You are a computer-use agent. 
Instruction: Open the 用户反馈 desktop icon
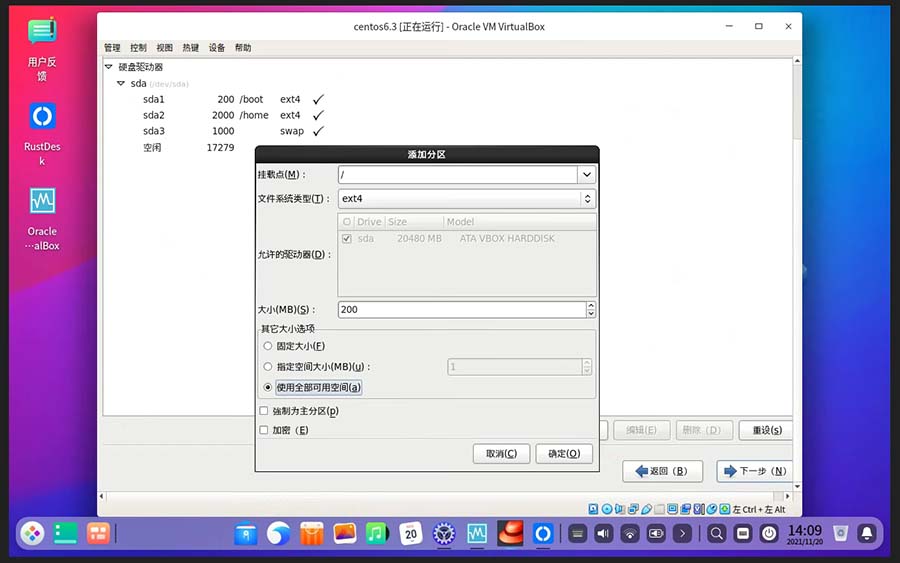click(x=42, y=32)
